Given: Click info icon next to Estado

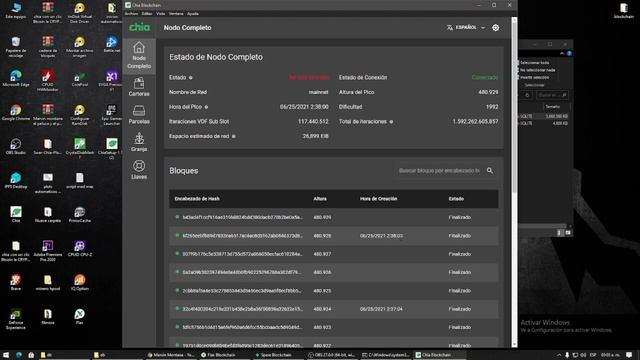Looking at the screenshot, I should (x=191, y=78).
